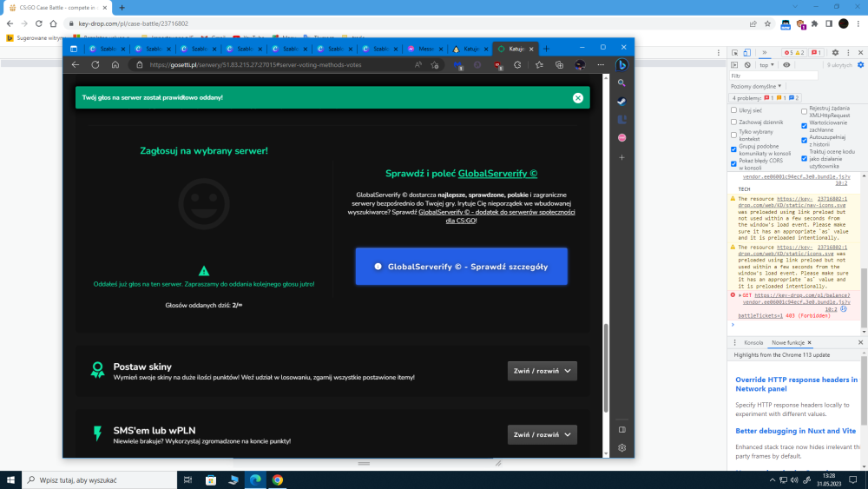
Task: Open DevTools settings gear
Action: pyautogui.click(x=835, y=53)
